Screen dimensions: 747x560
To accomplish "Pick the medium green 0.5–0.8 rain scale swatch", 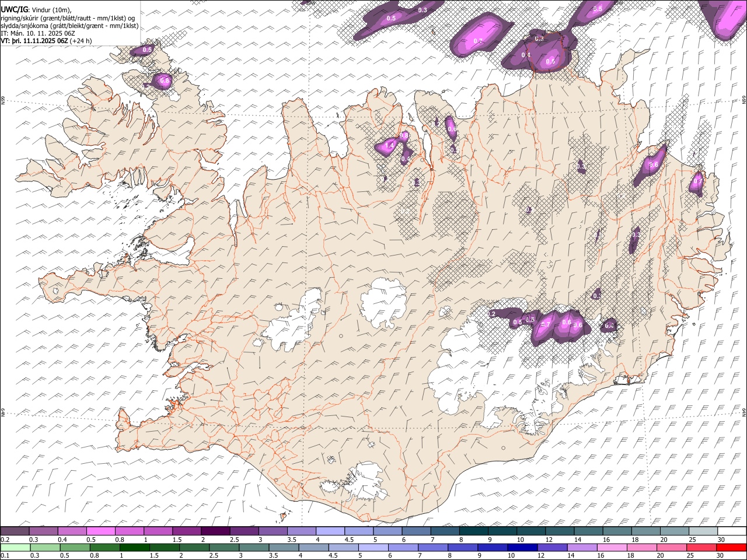I will pos(75,548).
